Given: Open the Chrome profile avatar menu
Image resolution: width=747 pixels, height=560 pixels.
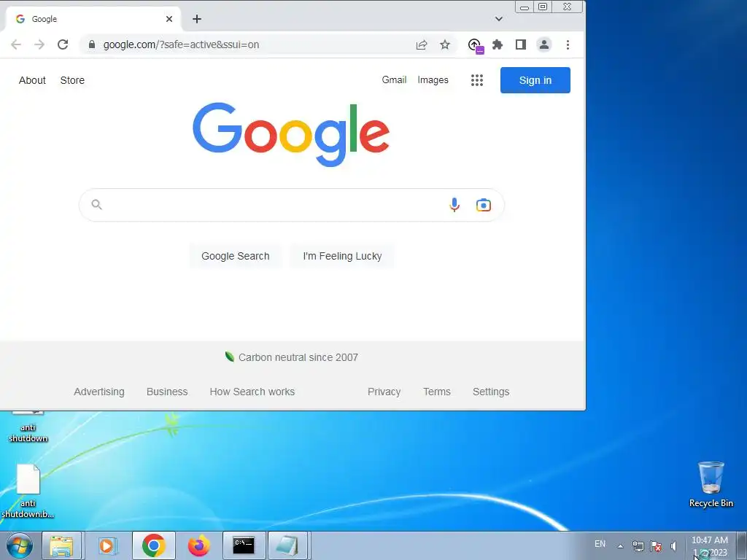Looking at the screenshot, I should (543, 44).
